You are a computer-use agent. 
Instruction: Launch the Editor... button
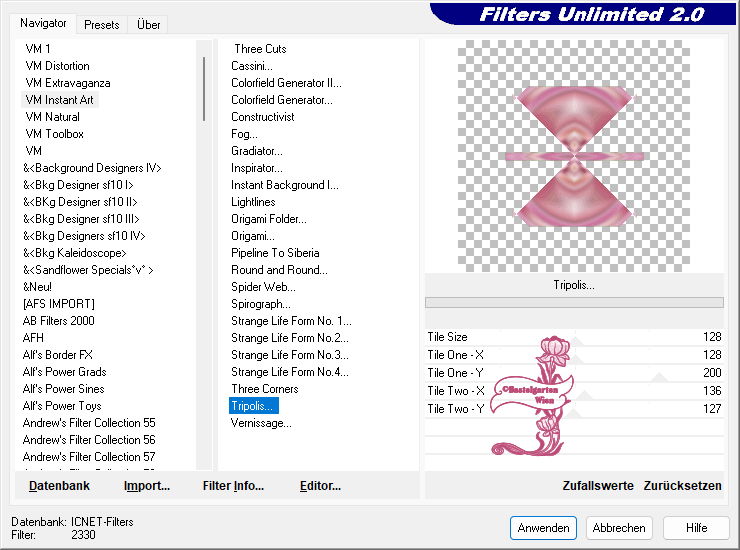(320, 486)
